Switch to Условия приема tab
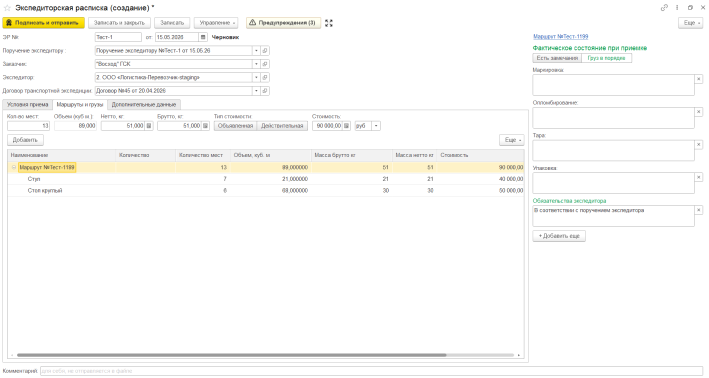Screen dimensions: 709x378 coord(28,104)
